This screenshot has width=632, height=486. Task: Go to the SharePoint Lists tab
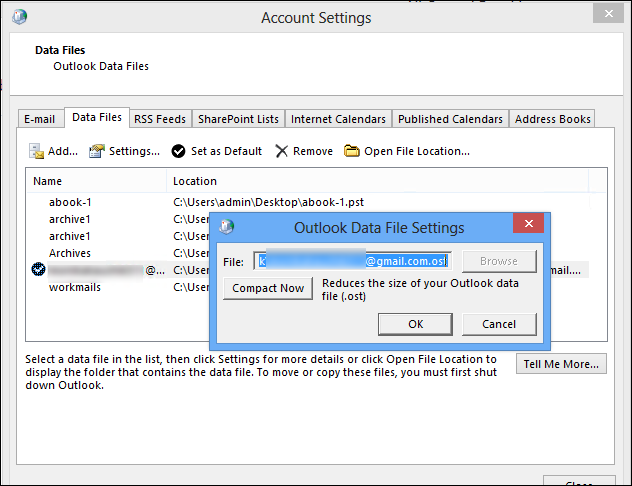pyautogui.click(x=238, y=119)
